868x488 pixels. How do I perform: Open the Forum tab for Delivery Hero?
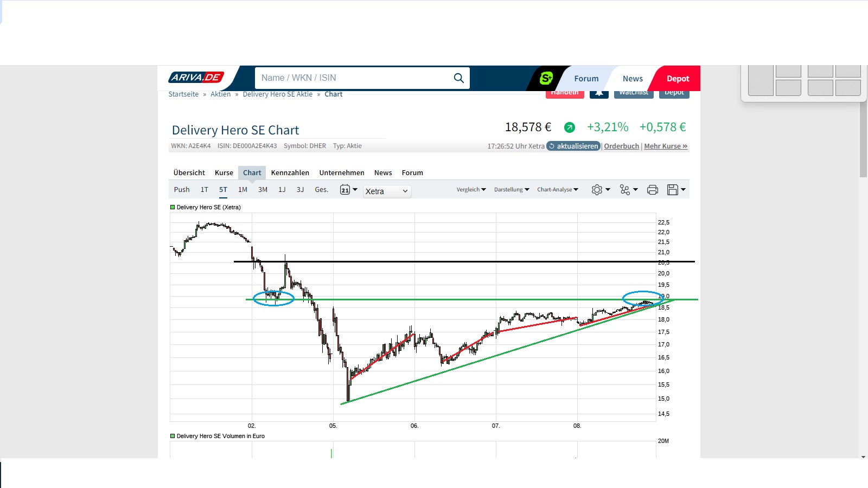(412, 172)
